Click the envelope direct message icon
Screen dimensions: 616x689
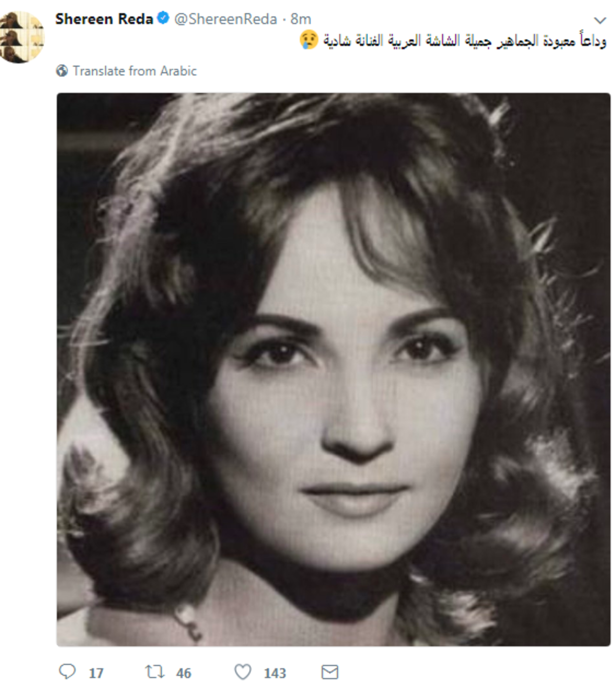point(330,672)
